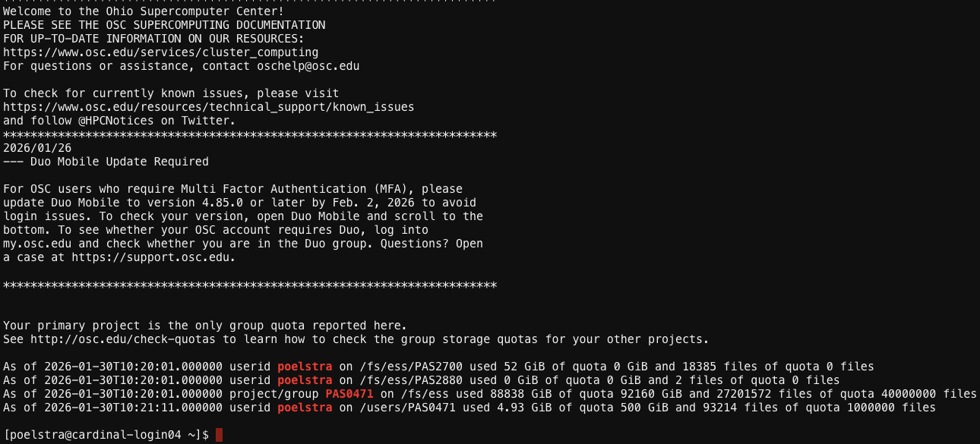This screenshot has width=980, height=444.
Task: Open the known_issues technical support URL
Action: 208,107
